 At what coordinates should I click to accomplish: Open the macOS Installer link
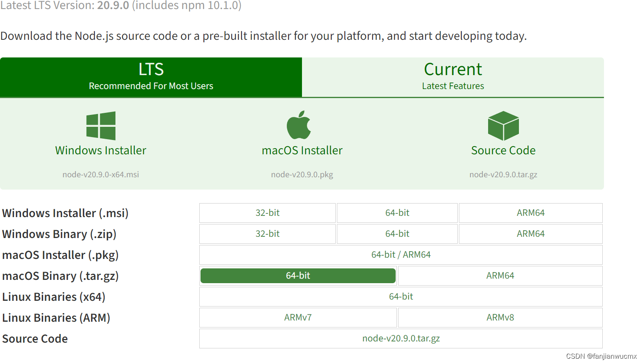302,150
